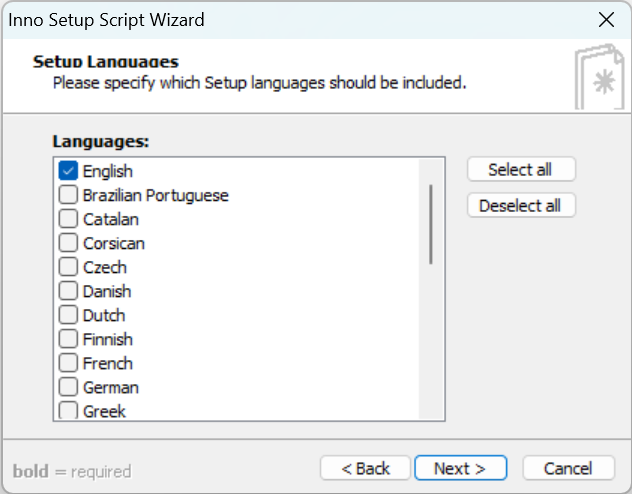Enable French in the languages list

(x=68, y=363)
